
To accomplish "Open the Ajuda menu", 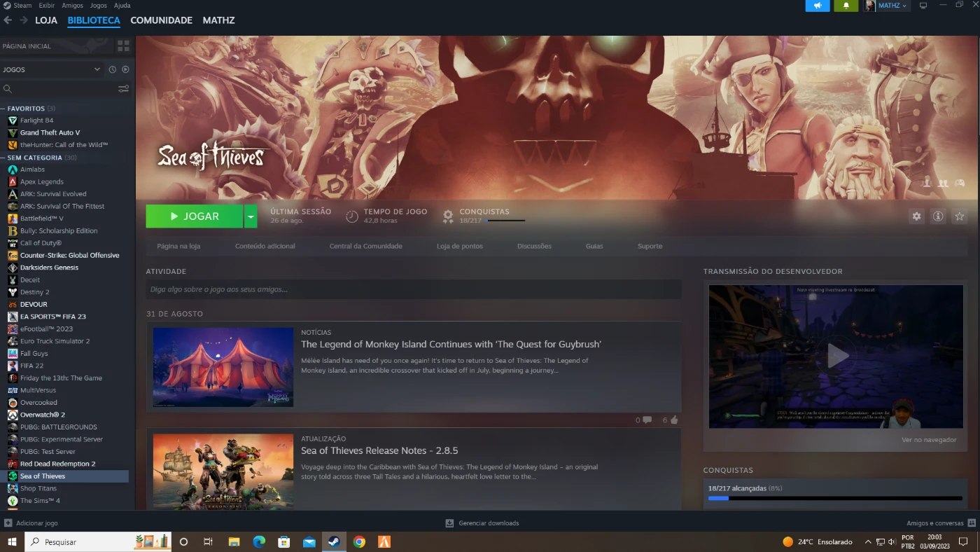I will coord(122,5).
